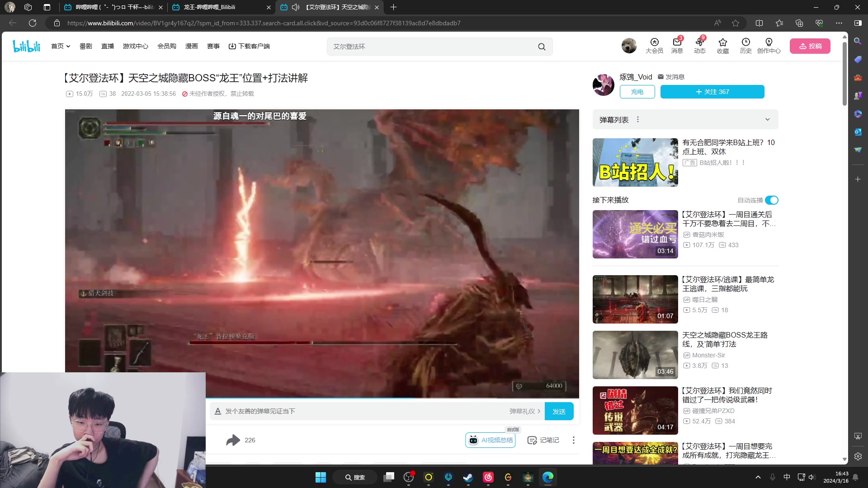
Task: Open a new browser tab
Action: point(393,7)
